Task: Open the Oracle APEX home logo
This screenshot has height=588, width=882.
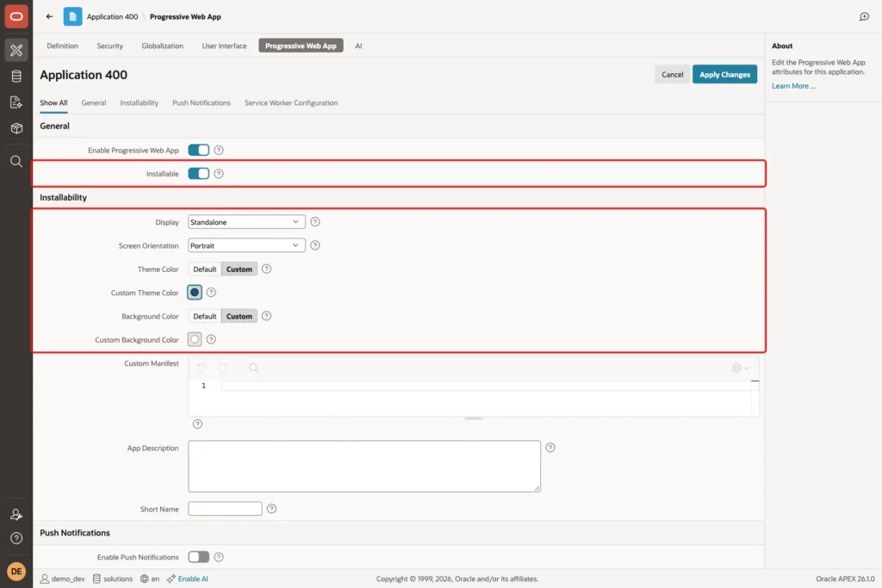Action: pyautogui.click(x=16, y=16)
